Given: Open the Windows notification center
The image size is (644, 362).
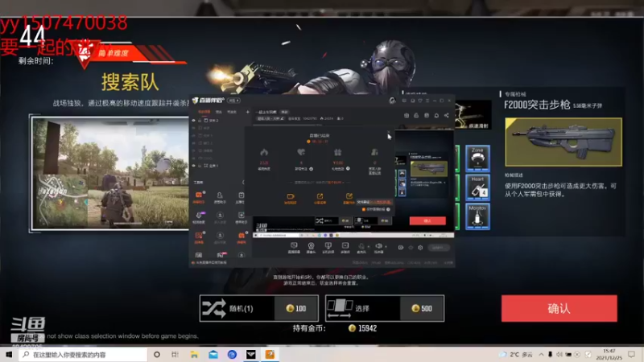Looking at the screenshot, I should (631, 354).
